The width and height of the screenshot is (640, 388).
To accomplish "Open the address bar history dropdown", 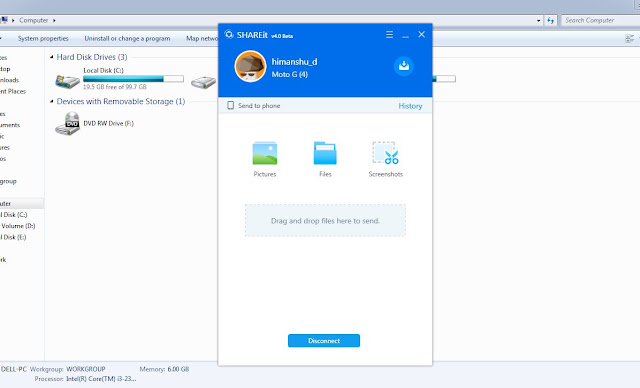I will pos(539,20).
